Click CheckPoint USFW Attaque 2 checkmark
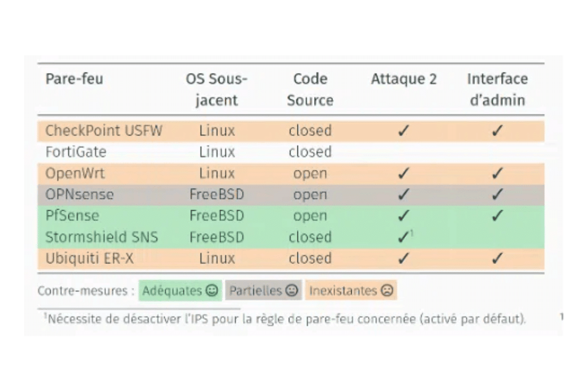Image resolution: width=588 pixels, height=392 pixels. [403, 131]
